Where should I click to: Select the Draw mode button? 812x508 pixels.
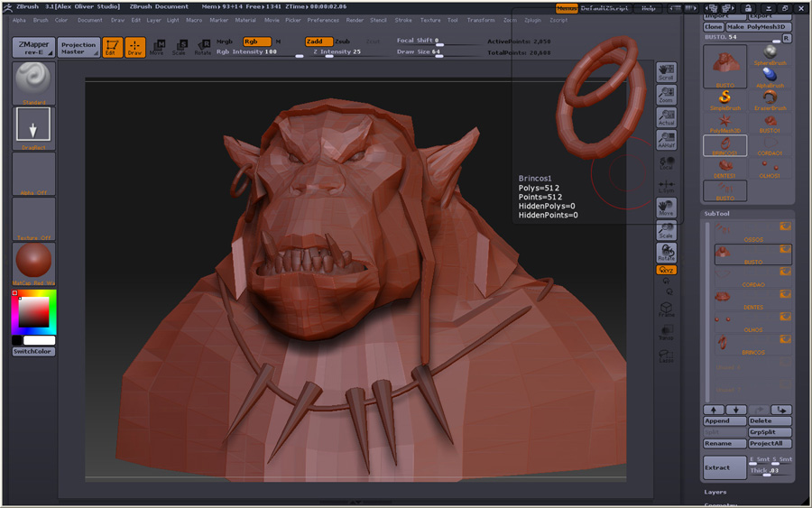135,47
